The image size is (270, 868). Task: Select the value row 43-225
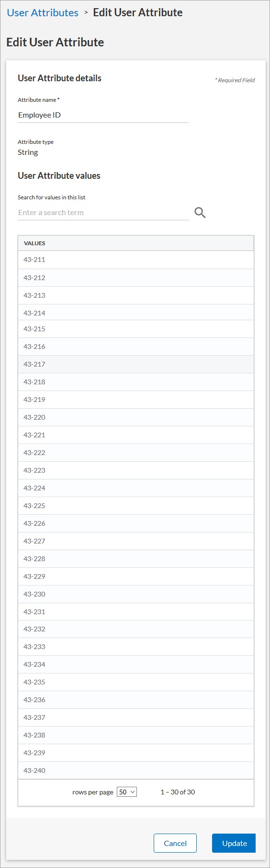point(136,506)
